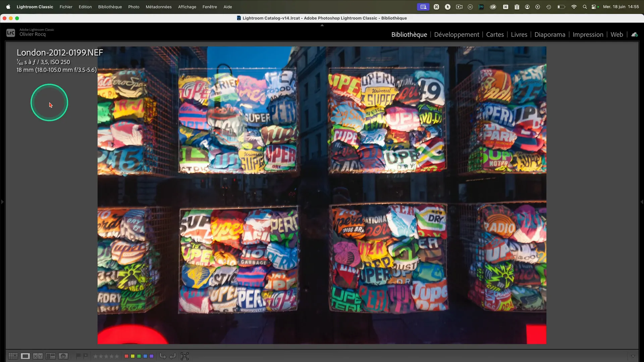Viewport: 644px width, 362px height.
Task: Expand the right panel group
Action: (x=642, y=202)
